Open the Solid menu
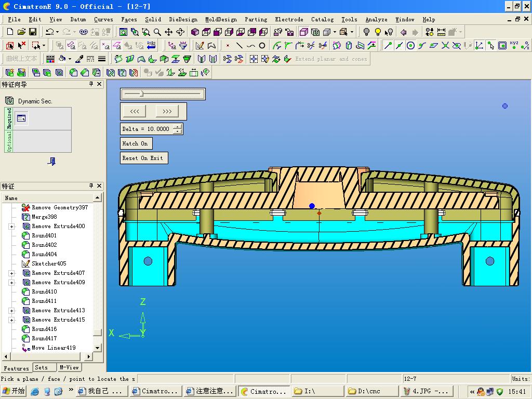532x399 pixels. pyautogui.click(x=153, y=19)
